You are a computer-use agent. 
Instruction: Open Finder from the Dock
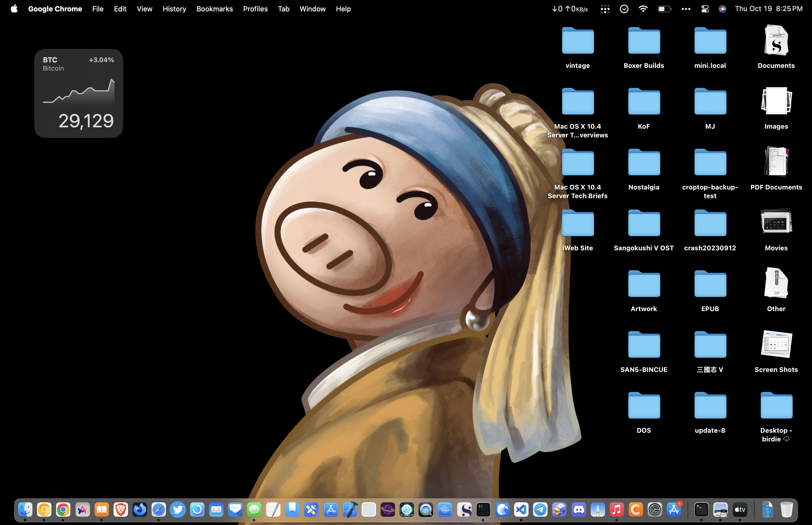click(x=25, y=510)
